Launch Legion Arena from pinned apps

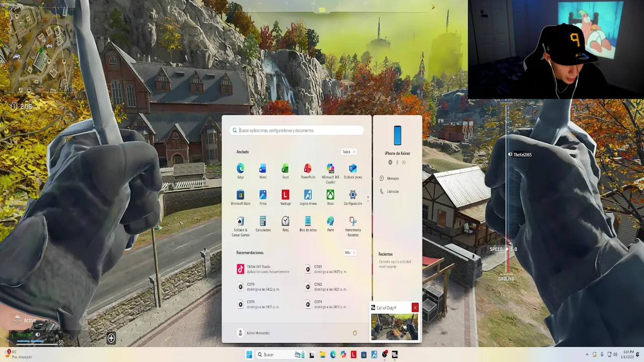(308, 198)
